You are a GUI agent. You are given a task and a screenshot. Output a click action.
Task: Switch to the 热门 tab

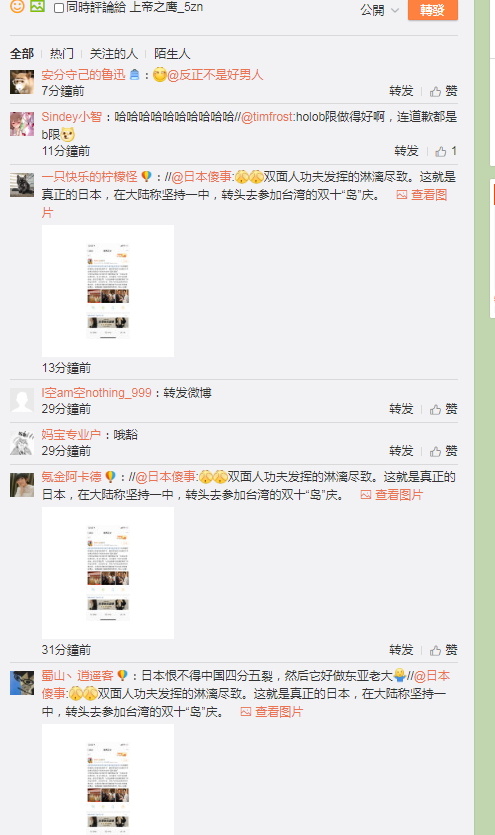tap(62, 54)
